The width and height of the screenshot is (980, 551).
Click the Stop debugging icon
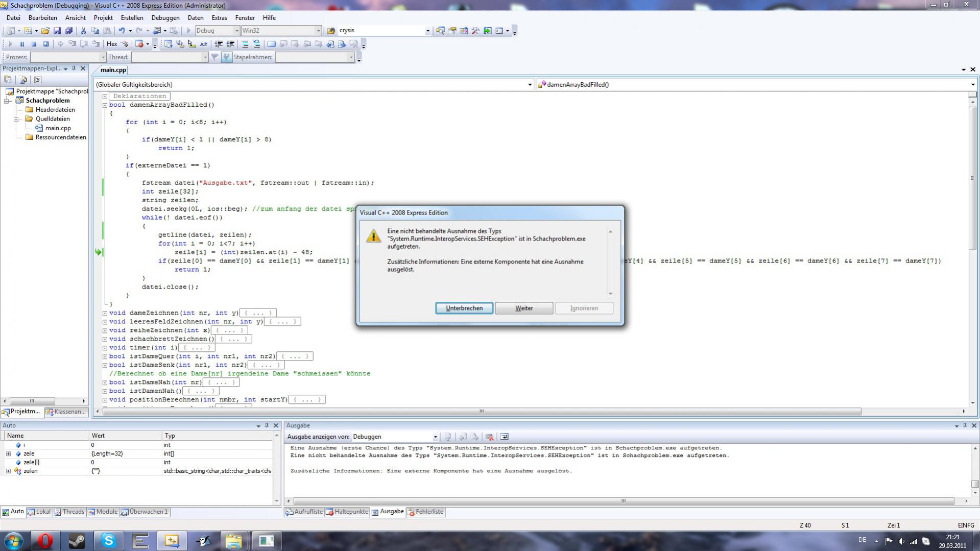34,44
